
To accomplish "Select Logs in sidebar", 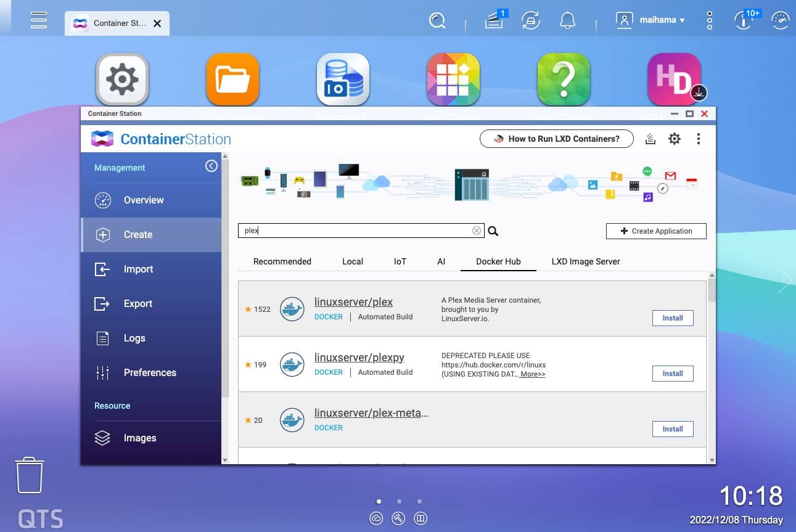I will (x=151, y=338).
